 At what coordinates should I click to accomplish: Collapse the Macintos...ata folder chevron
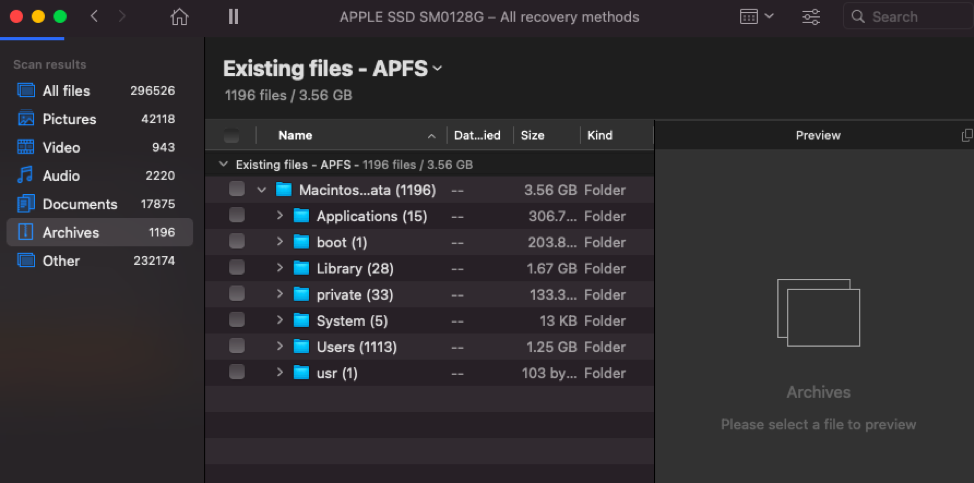click(x=262, y=189)
